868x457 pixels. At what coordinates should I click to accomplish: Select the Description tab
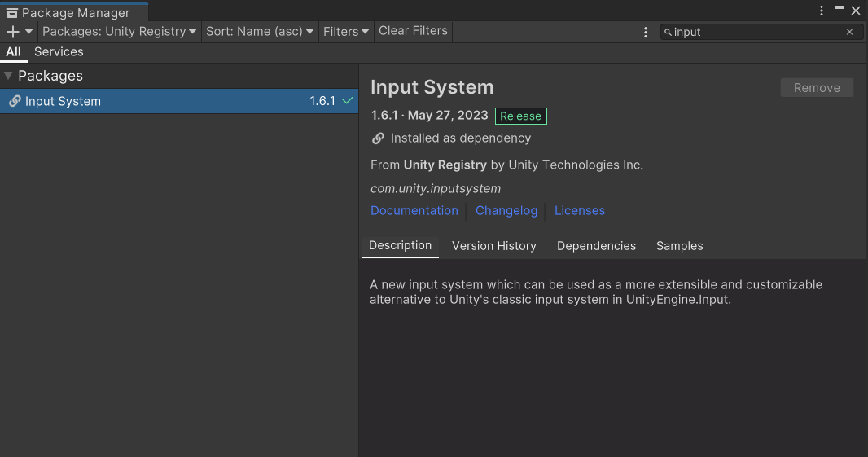(x=401, y=245)
